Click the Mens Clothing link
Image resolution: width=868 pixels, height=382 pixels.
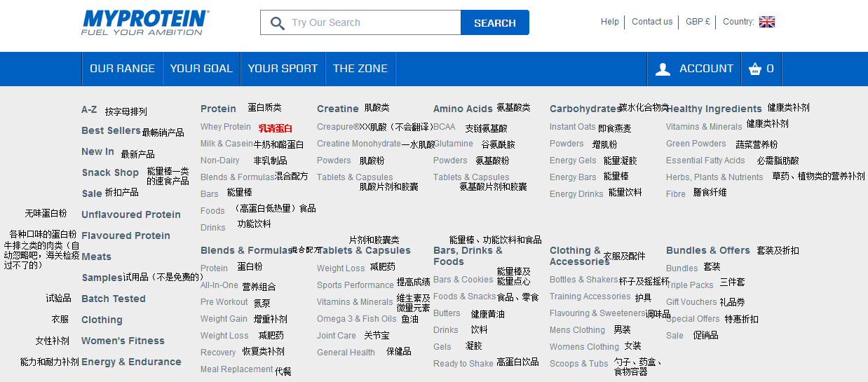click(577, 330)
